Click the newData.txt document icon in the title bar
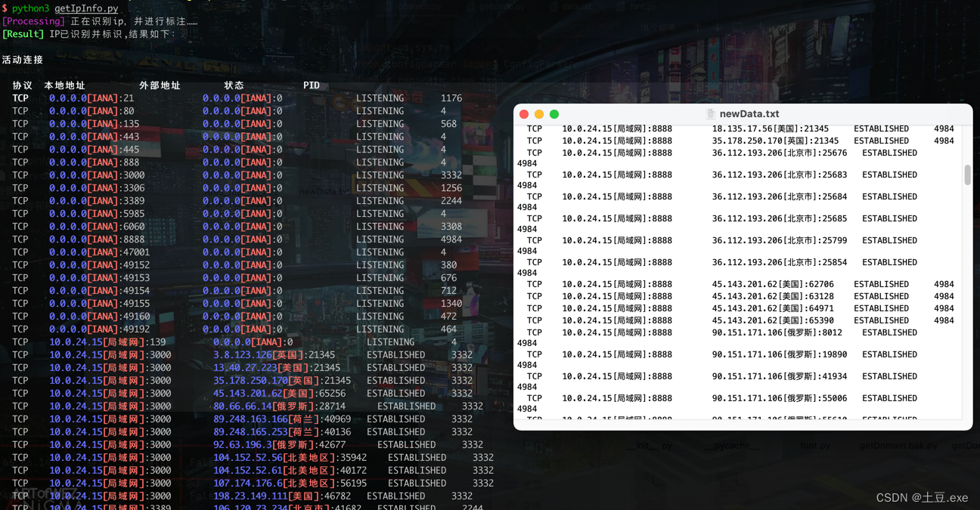Screen dimensions: 980x510 709,113
